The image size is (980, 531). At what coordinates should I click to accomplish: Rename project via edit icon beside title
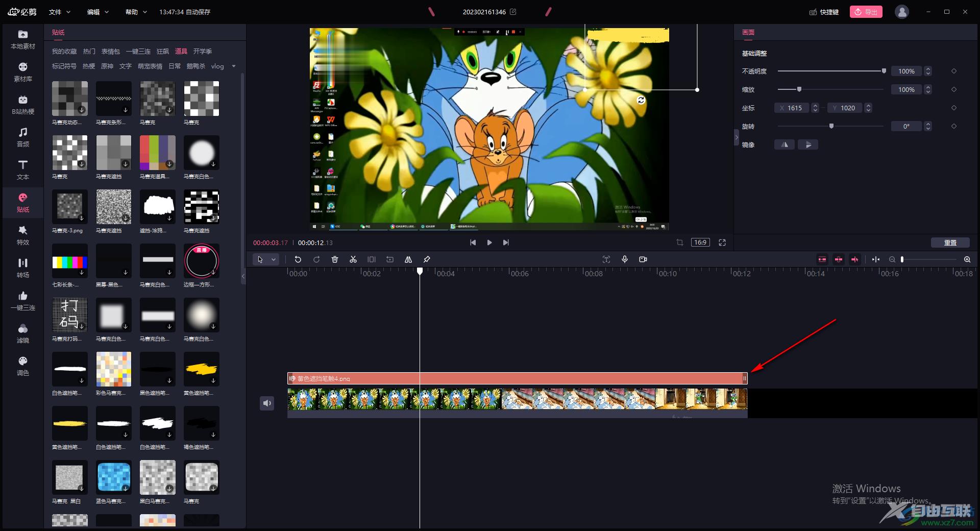(x=513, y=12)
